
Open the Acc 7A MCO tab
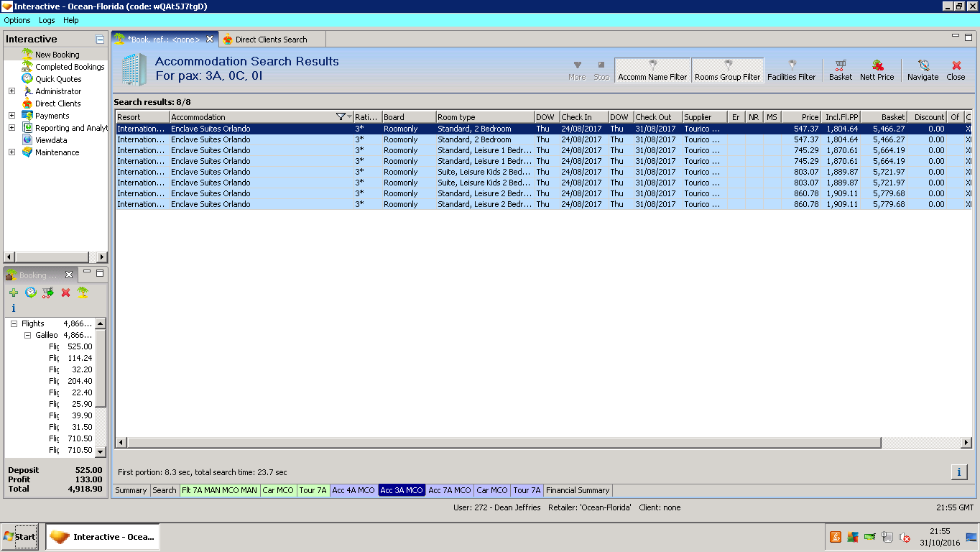[450, 490]
